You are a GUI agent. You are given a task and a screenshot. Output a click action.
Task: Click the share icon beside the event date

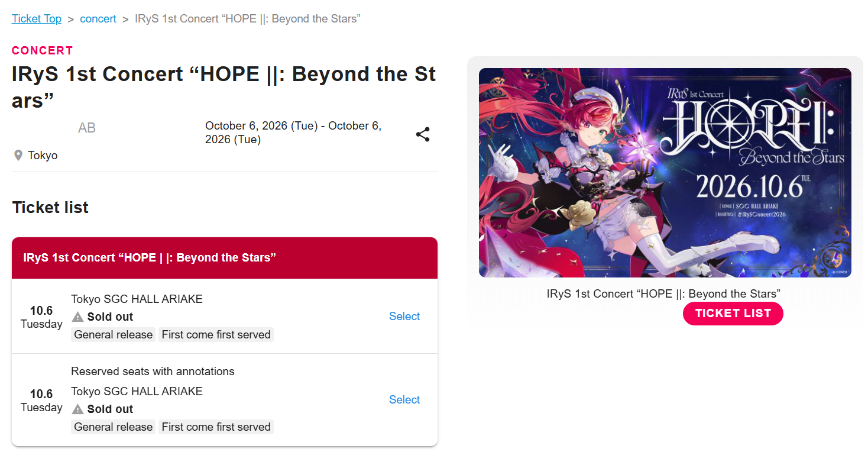(x=423, y=134)
